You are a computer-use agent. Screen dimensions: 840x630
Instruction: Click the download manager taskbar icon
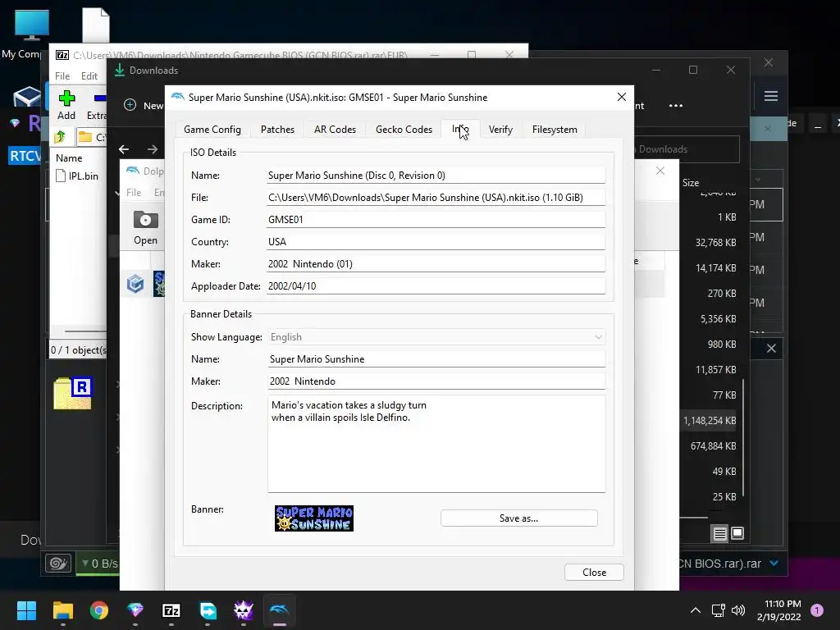[208, 610]
